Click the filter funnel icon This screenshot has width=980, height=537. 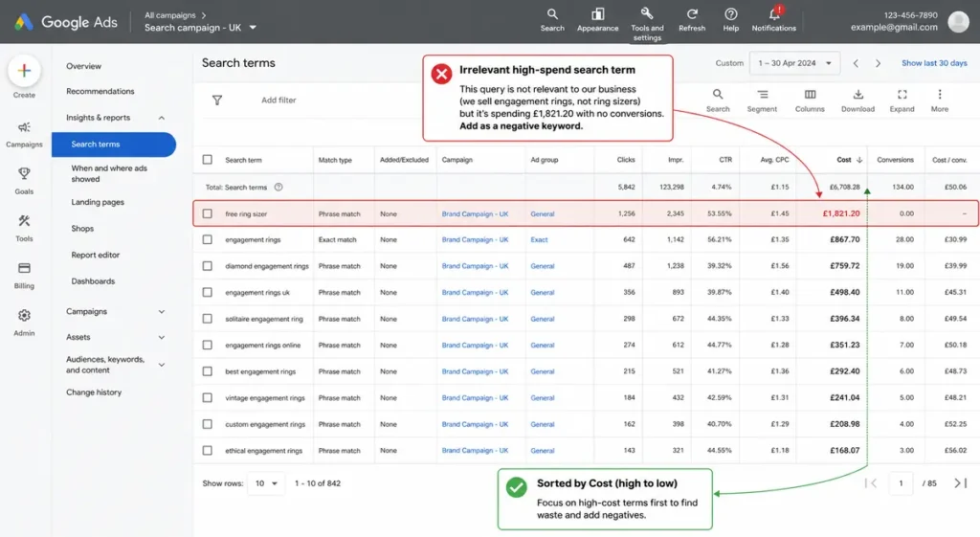[217, 100]
